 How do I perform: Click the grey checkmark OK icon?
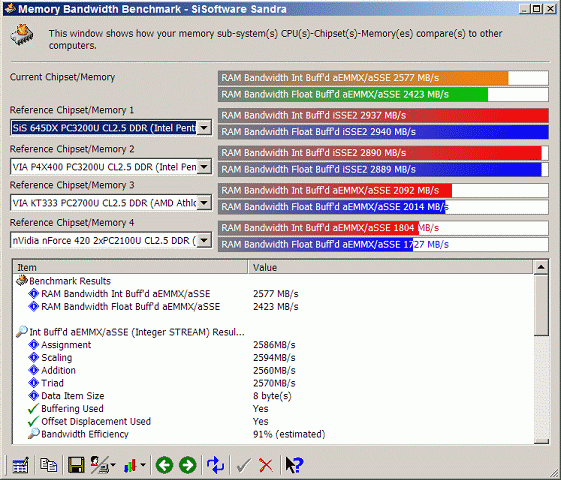[x=244, y=465]
